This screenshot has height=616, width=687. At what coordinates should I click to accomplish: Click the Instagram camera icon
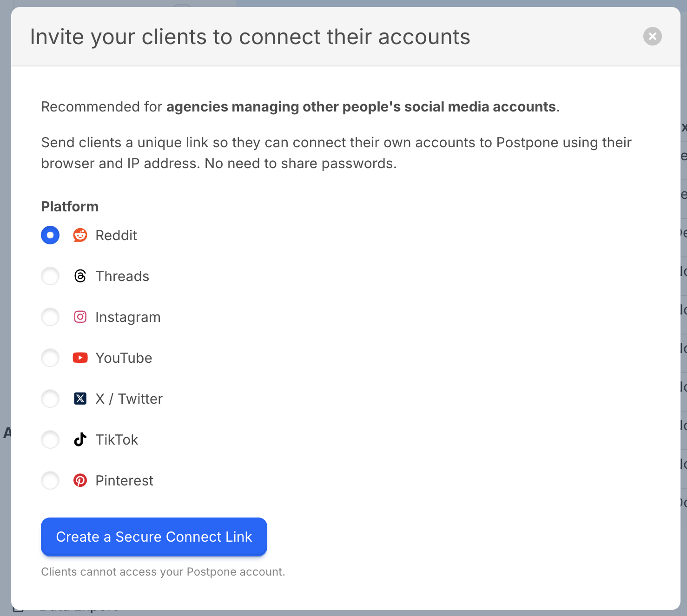point(80,317)
